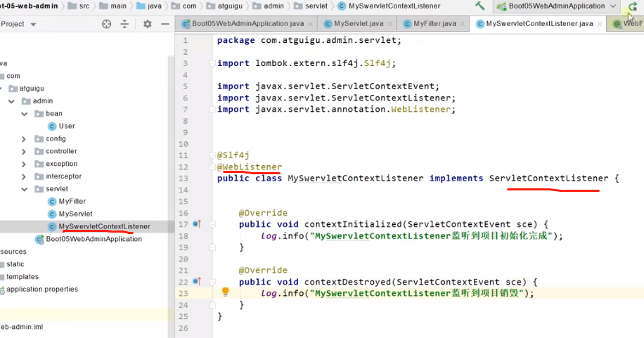
Task: Select the atguigu package folder
Action: coord(27,89)
